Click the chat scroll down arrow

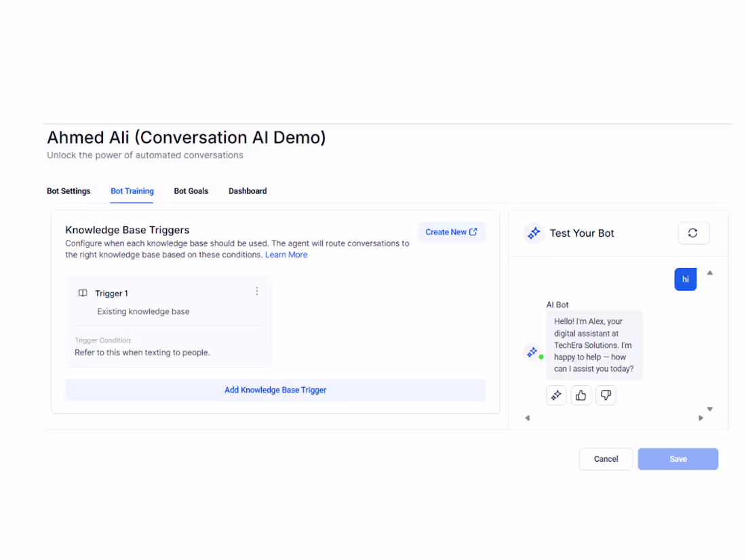[x=709, y=409]
